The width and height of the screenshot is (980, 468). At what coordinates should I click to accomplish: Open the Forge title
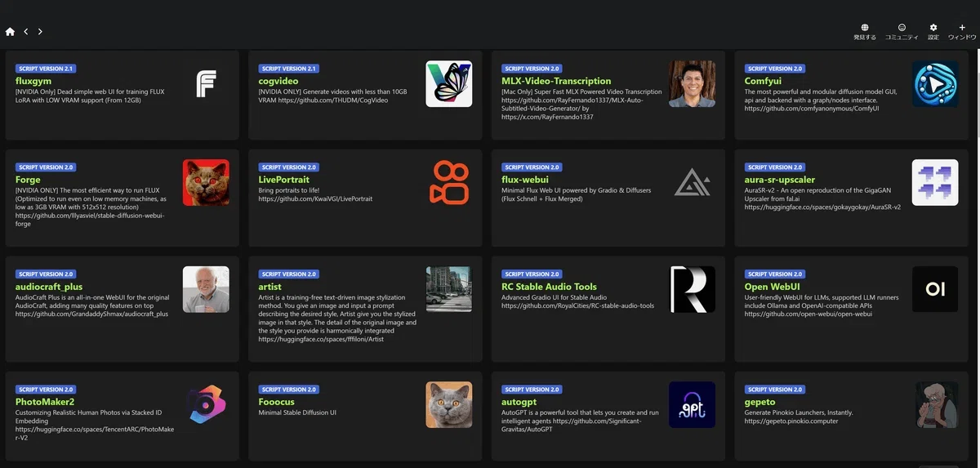(x=28, y=180)
